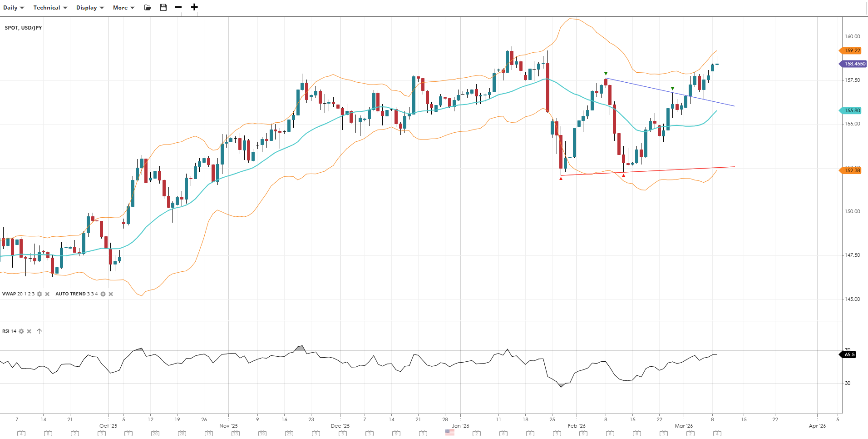Click the RSI 65.5 value label
Image resolution: width=868 pixels, height=439 pixels.
click(849, 354)
